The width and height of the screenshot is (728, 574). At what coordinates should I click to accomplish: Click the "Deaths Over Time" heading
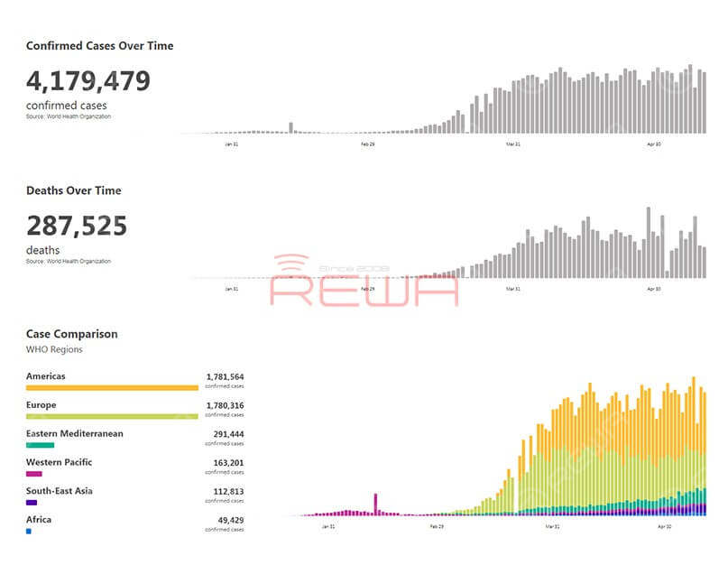[74, 190]
